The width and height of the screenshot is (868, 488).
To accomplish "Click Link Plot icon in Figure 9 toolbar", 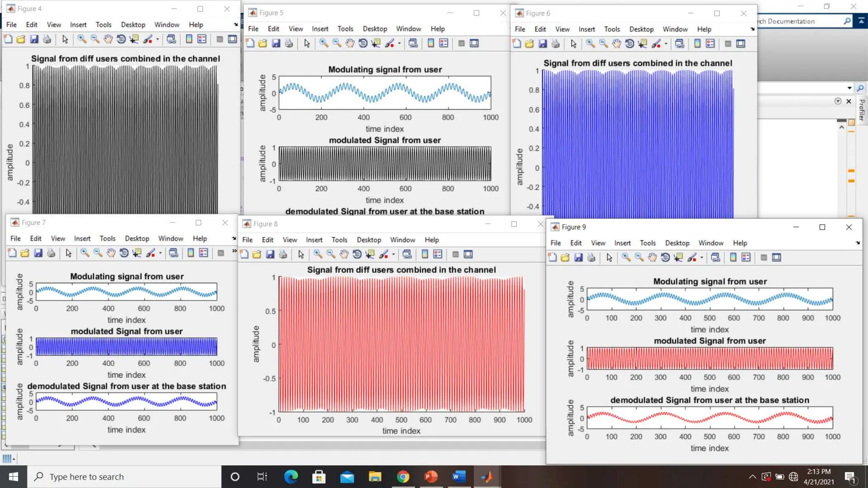I will pyautogui.click(x=715, y=258).
